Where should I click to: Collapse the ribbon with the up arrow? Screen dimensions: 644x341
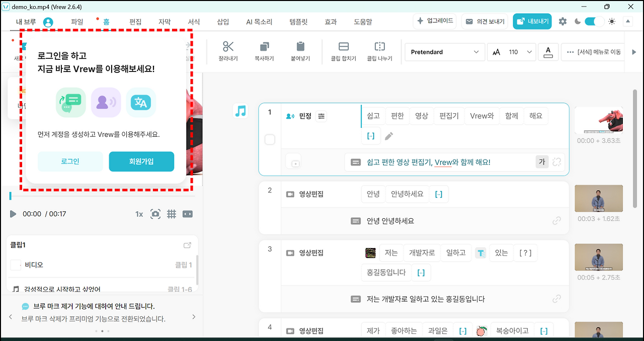point(627,22)
